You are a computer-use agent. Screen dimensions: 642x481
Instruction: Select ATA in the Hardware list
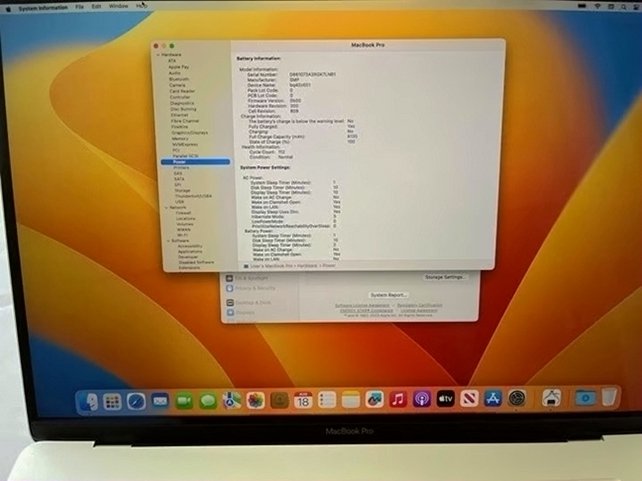coord(172,61)
